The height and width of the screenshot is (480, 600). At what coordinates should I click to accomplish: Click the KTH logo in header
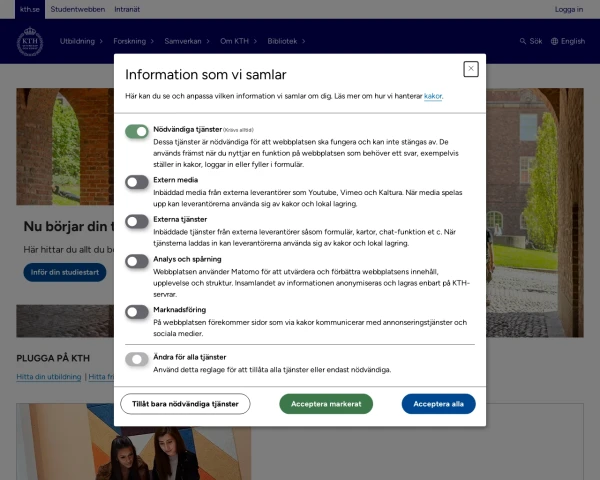tap(30, 41)
